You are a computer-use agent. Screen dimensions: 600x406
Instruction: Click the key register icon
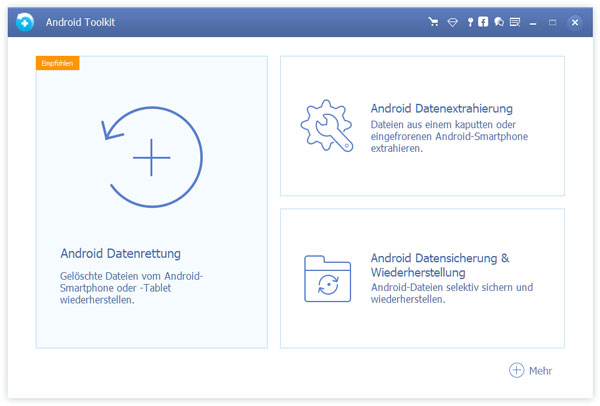pyautogui.click(x=470, y=22)
